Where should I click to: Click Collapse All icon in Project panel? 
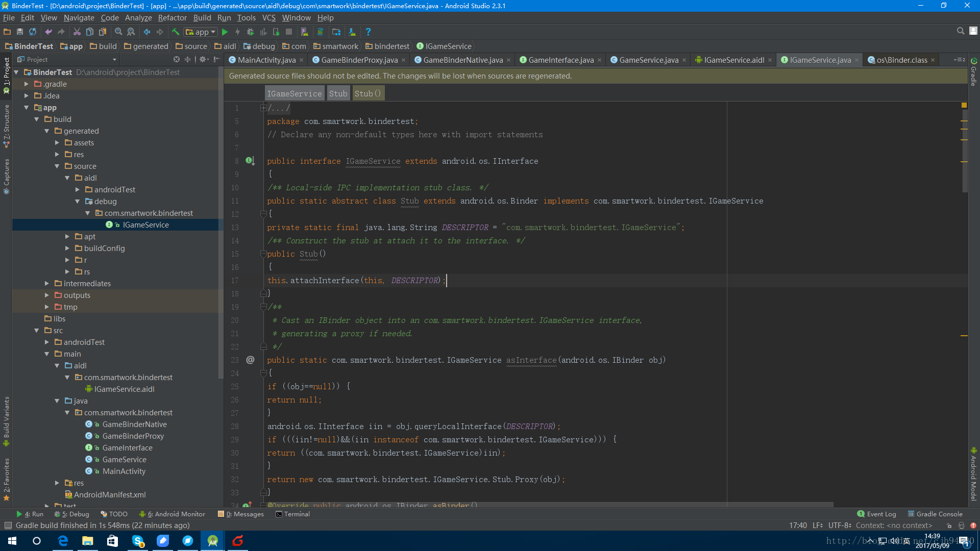point(187,59)
